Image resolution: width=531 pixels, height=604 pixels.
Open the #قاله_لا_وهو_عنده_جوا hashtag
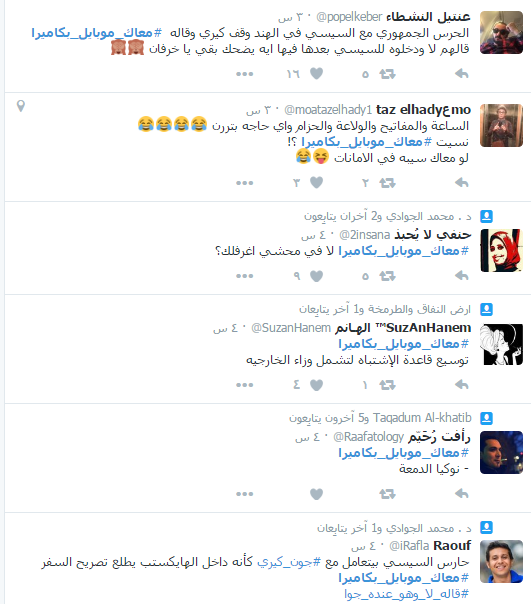point(407,594)
